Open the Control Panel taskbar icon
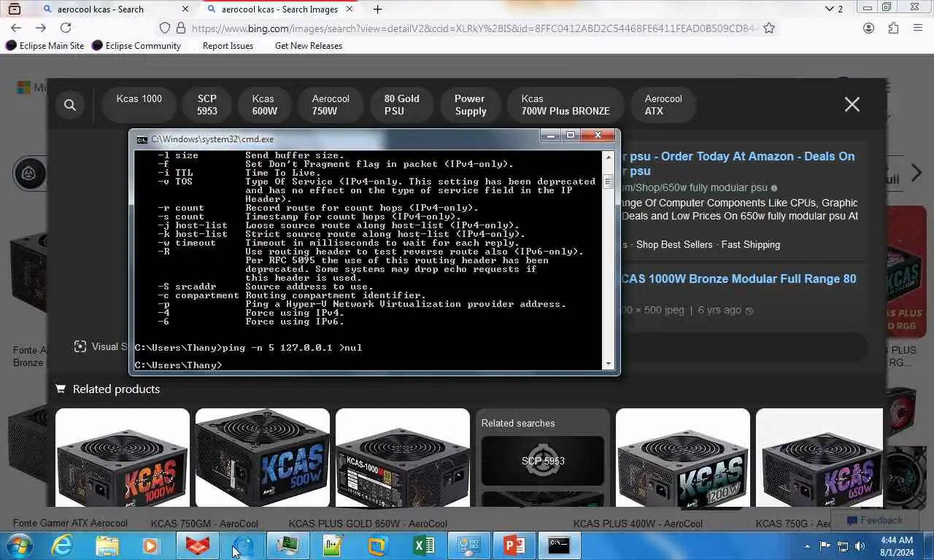This screenshot has width=934, height=560. [x=468, y=545]
